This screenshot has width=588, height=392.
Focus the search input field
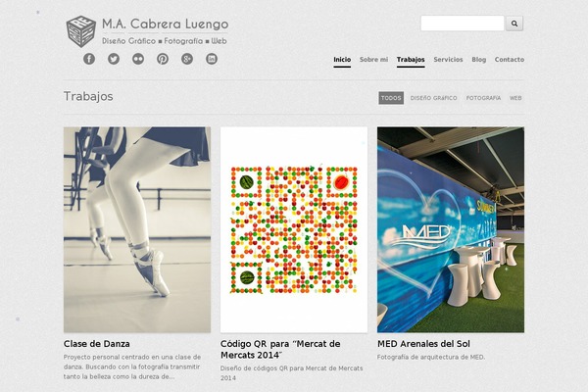463,24
